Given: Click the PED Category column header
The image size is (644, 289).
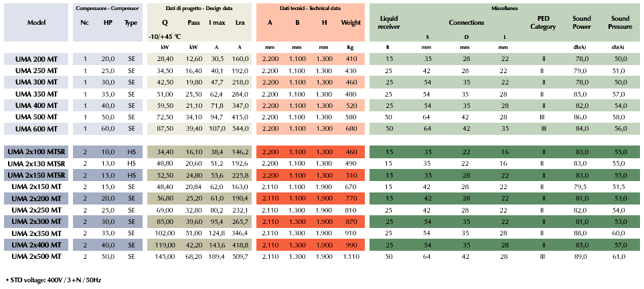Looking at the screenshot, I should [x=543, y=22].
